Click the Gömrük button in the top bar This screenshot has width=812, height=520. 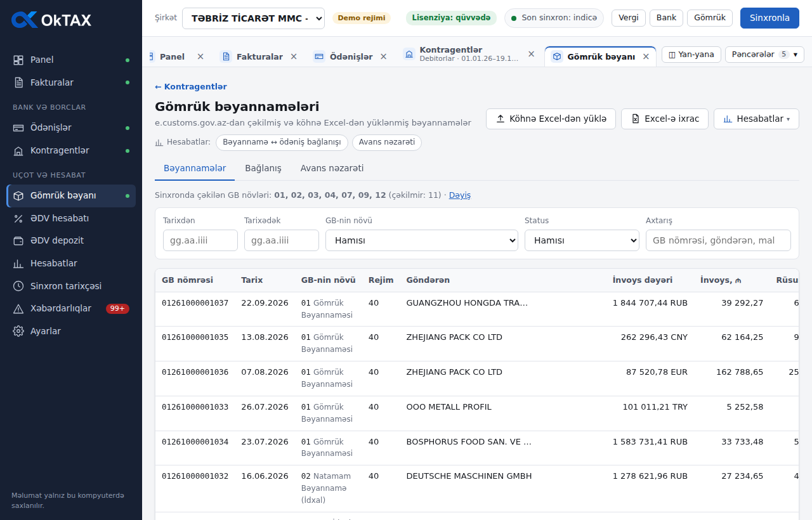pyautogui.click(x=710, y=18)
